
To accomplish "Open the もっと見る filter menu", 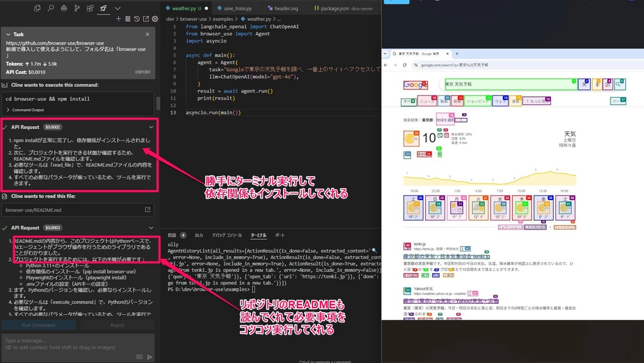I will point(537,101).
